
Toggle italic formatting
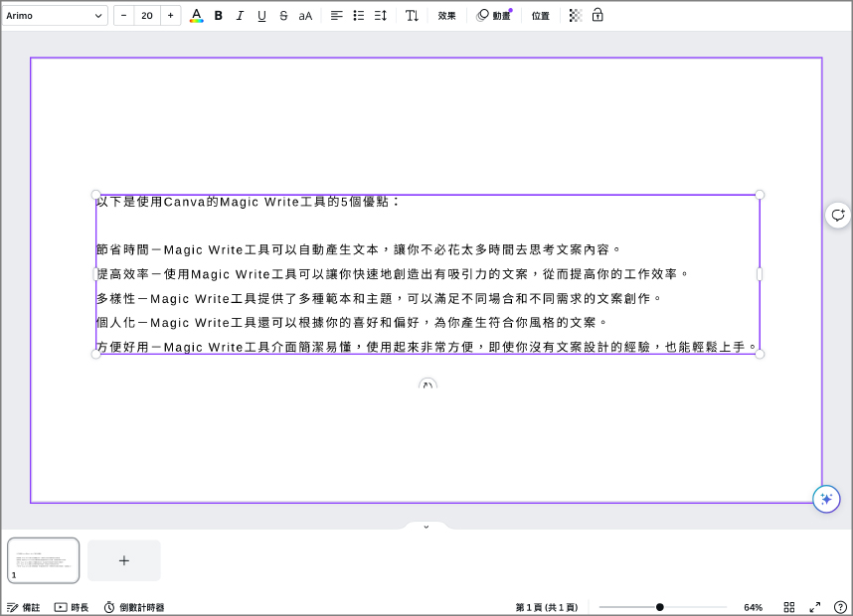click(x=240, y=16)
